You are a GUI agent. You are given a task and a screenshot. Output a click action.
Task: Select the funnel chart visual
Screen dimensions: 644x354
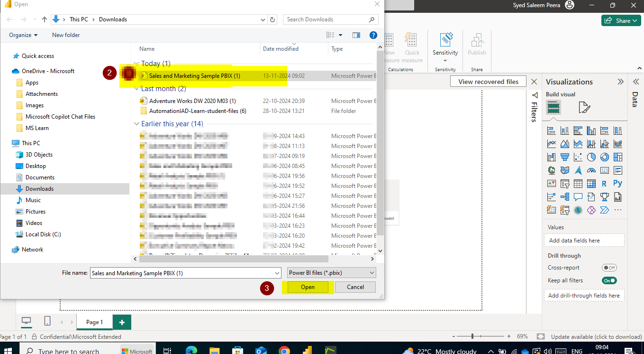click(564, 157)
